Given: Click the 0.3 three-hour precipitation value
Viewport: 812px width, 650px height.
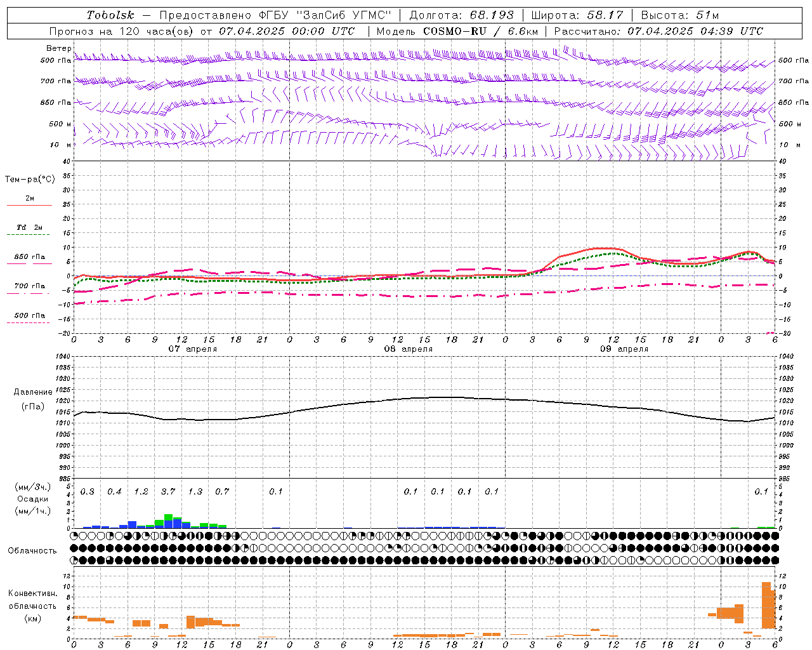Looking at the screenshot, I should 87,491.
